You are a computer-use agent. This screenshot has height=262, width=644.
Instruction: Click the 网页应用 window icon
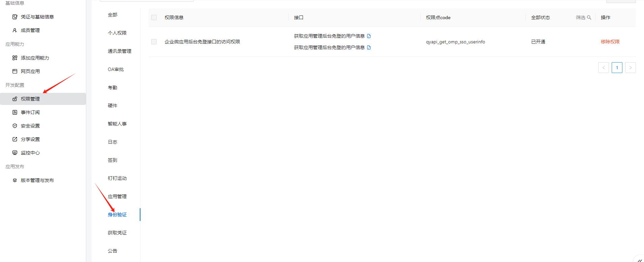(15, 71)
